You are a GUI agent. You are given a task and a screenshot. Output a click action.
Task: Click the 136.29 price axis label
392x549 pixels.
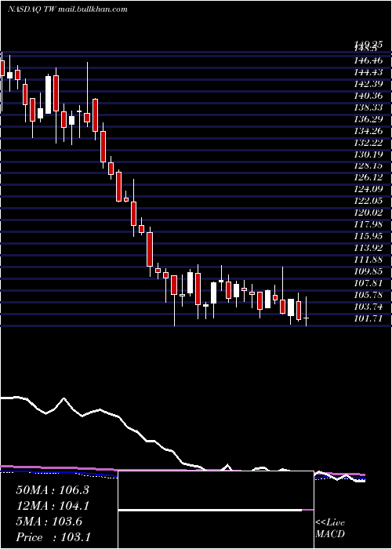pos(370,119)
